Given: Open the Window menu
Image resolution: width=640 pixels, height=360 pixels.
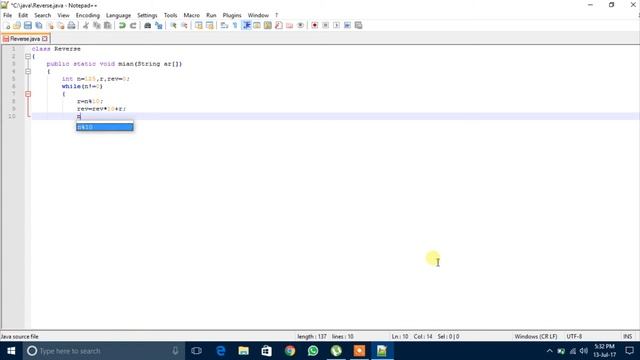Looking at the screenshot, I should 258,15.
